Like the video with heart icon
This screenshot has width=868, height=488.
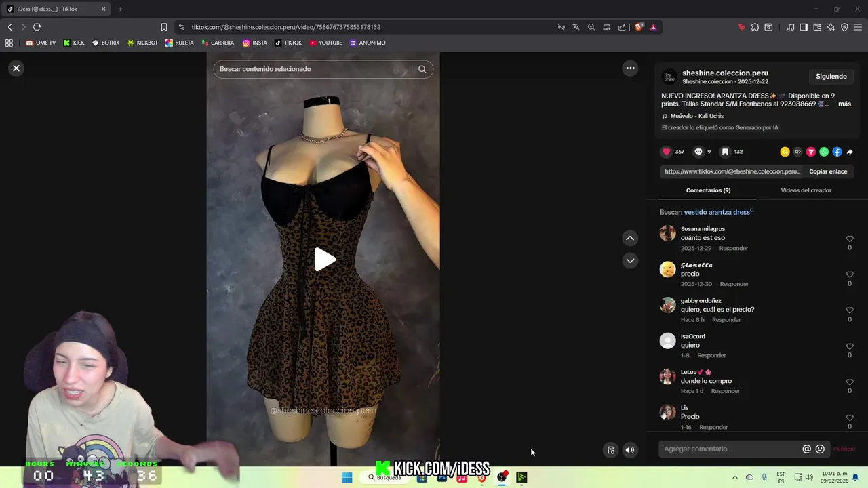[667, 152]
